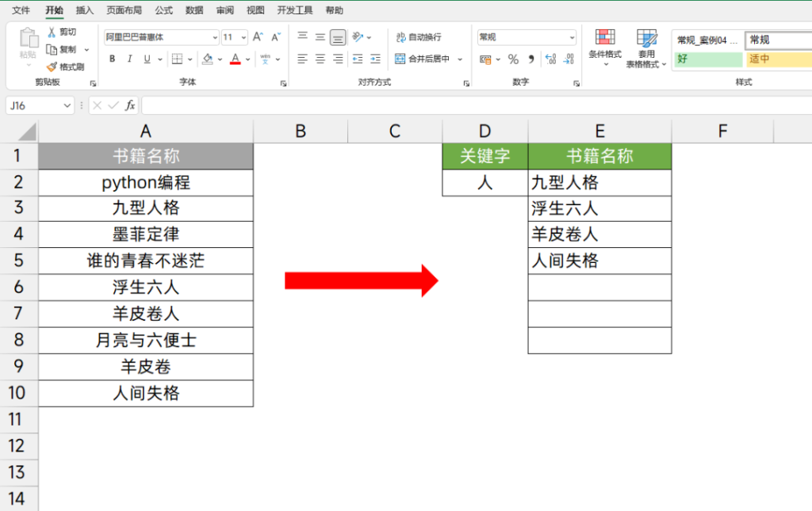Viewport: 812px width, 511px height.
Task: Open the File (文件) tab
Action: [x=21, y=10]
